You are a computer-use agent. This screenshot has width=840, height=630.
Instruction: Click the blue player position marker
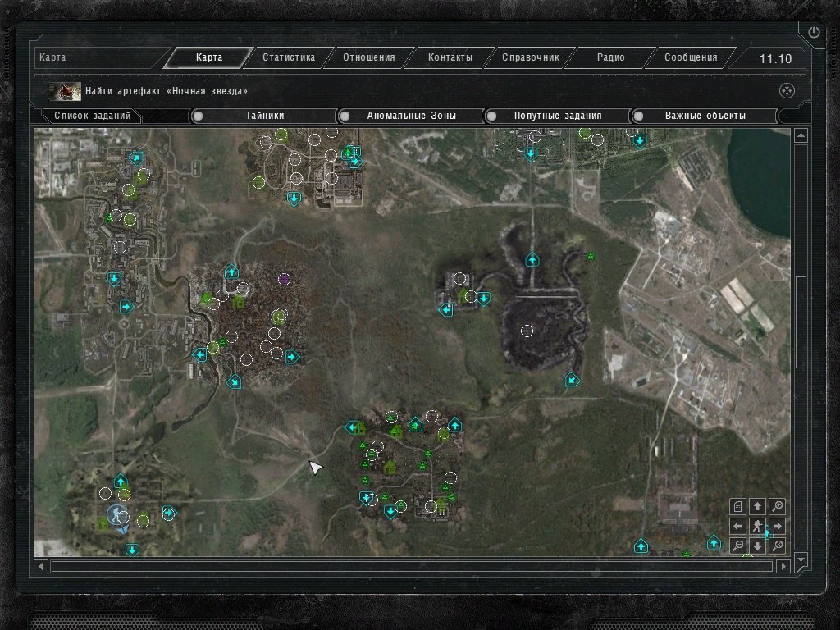click(x=116, y=515)
